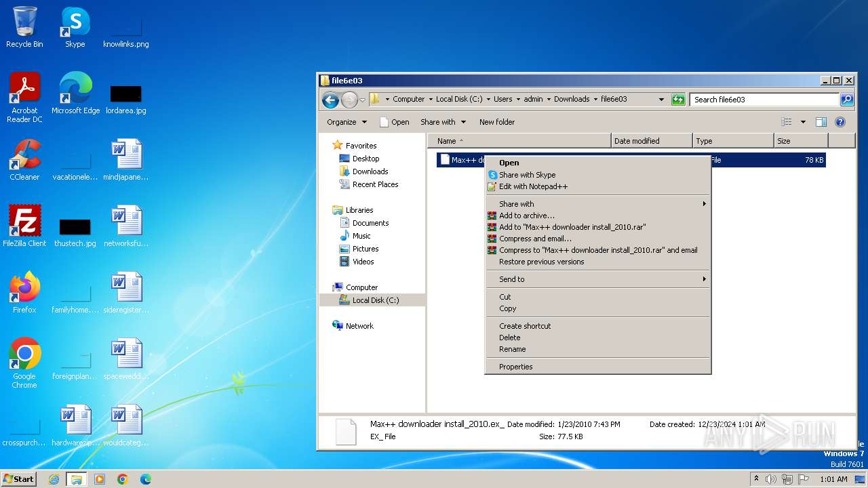
Task: Launch CCleaner desktop shortcut
Action: pyautogui.click(x=24, y=159)
